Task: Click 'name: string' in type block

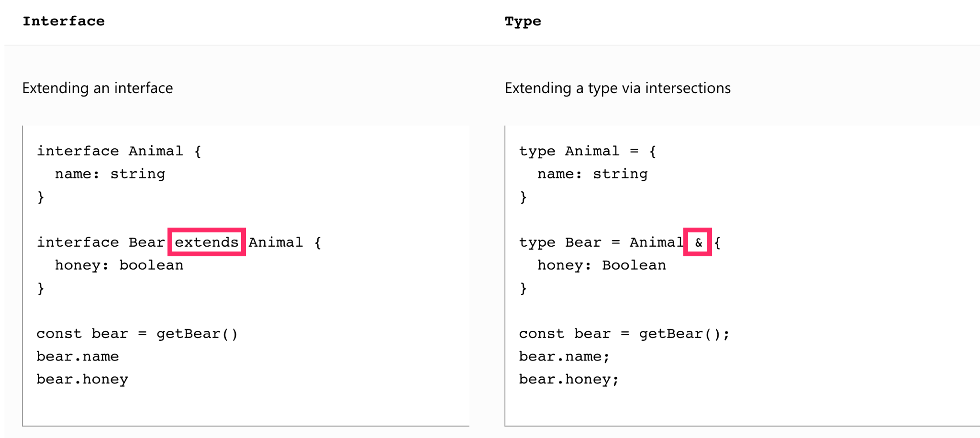Action: coord(592,174)
